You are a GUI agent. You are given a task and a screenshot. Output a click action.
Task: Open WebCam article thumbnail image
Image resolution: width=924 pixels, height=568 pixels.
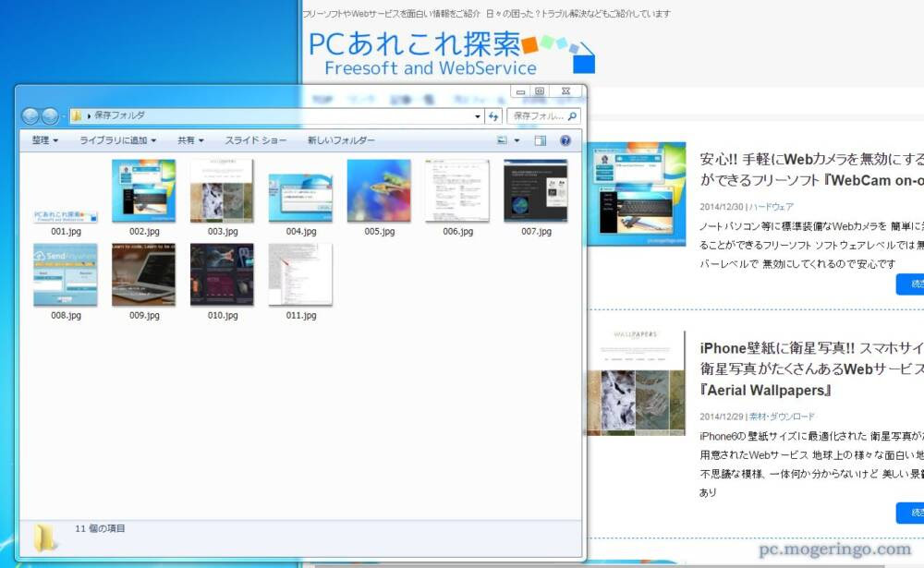637,194
